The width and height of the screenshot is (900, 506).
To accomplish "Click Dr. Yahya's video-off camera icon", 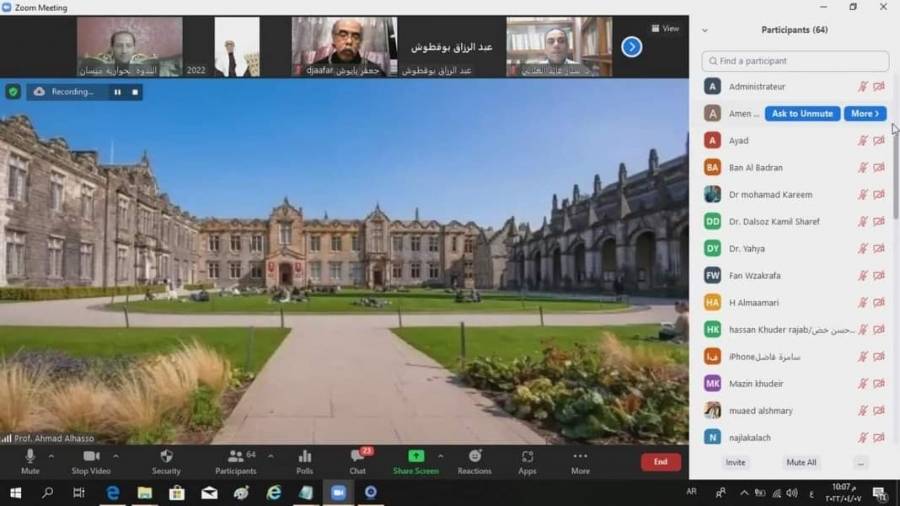I will [879, 248].
